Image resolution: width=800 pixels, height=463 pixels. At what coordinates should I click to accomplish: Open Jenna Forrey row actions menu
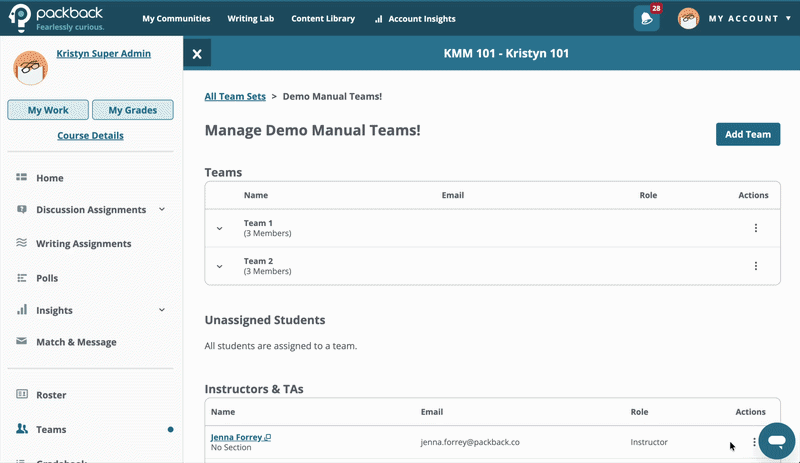click(754, 442)
